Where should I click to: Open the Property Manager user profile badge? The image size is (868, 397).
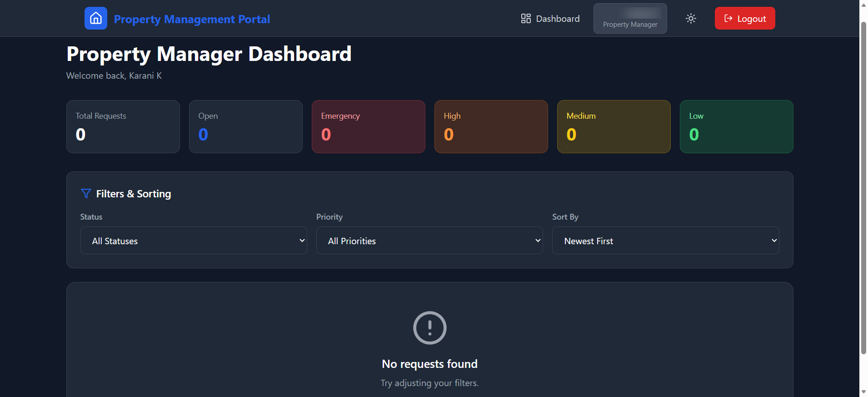click(630, 19)
